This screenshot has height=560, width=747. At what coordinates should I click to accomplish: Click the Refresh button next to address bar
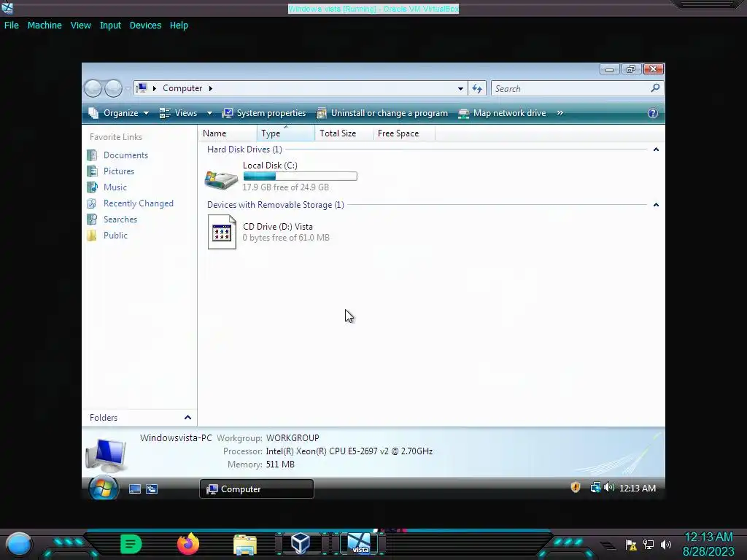[x=477, y=88]
